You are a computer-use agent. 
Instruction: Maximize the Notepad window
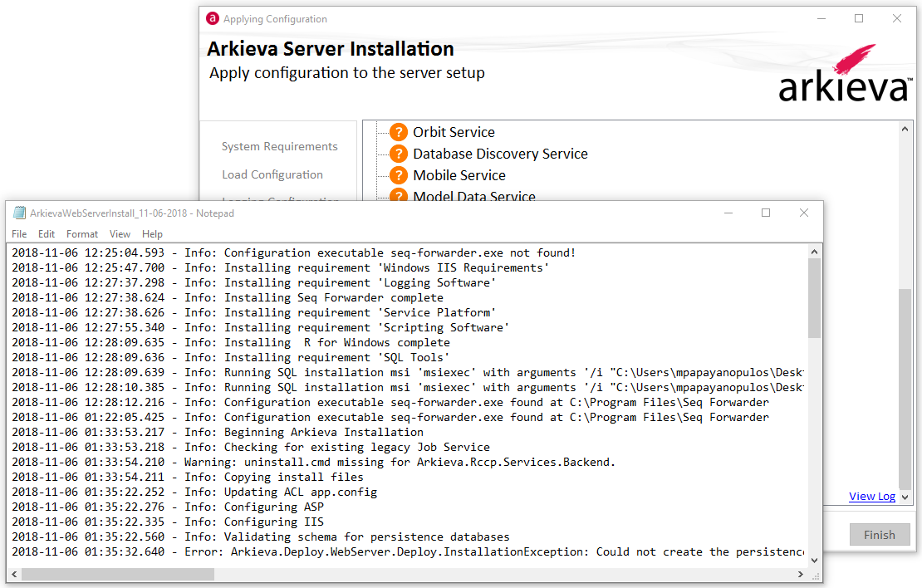point(766,213)
